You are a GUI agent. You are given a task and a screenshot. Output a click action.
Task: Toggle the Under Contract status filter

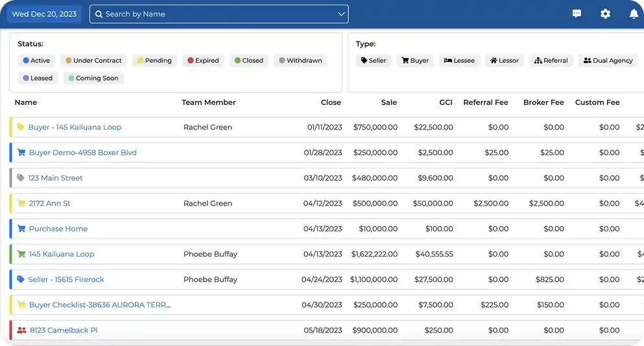93,60
